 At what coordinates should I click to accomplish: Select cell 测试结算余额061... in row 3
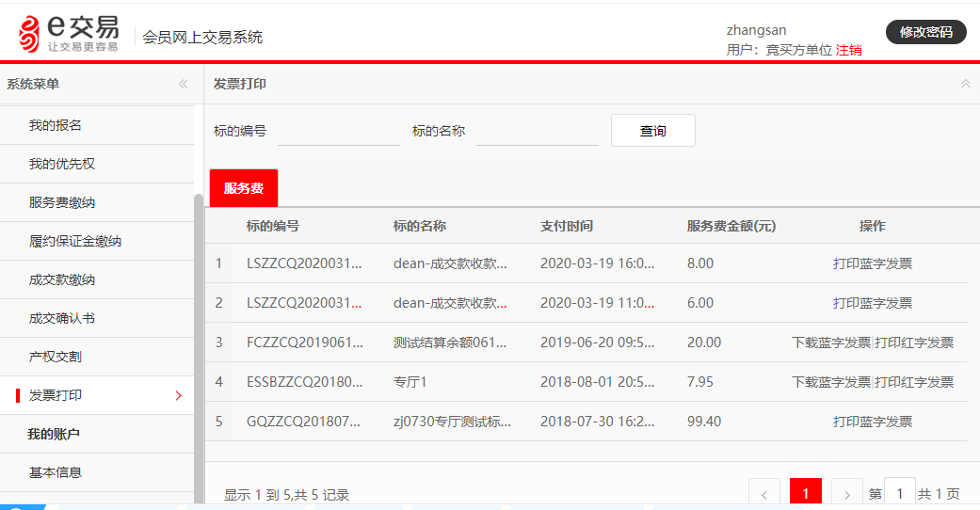click(450, 343)
